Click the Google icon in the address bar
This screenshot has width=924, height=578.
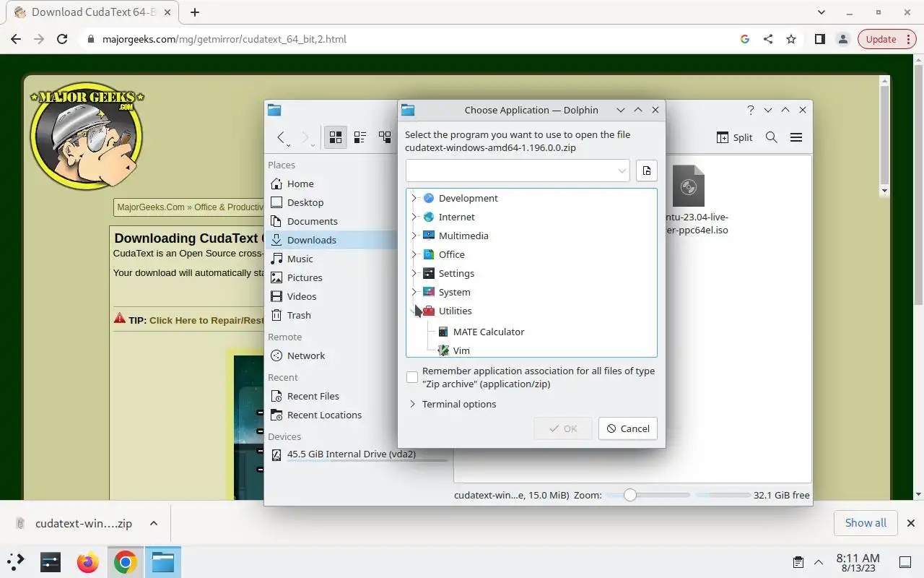pos(745,39)
